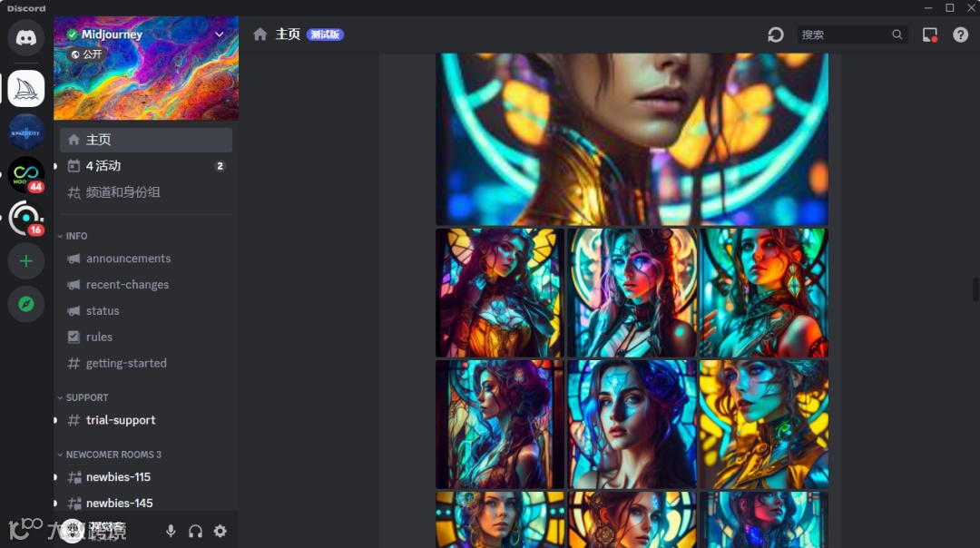Open the large stained-glass woman close-up image

click(x=632, y=139)
